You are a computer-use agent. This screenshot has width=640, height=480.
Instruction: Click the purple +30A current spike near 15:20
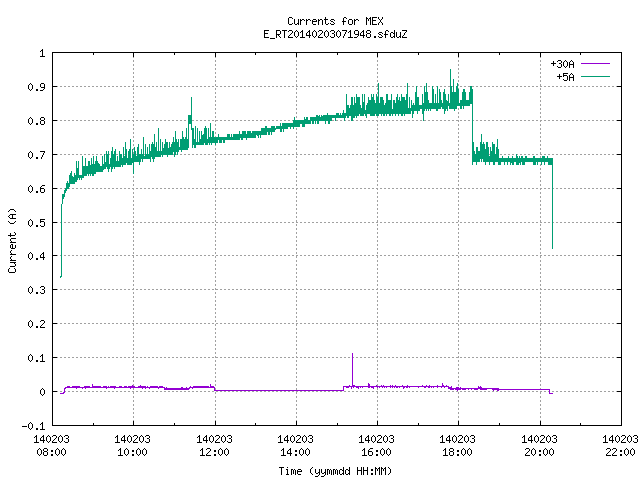[352, 369]
